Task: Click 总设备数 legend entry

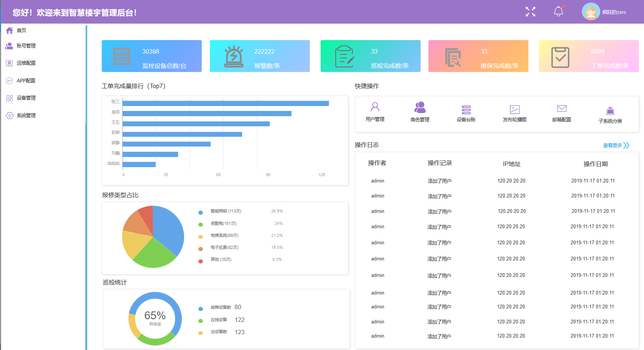Action: (221, 332)
